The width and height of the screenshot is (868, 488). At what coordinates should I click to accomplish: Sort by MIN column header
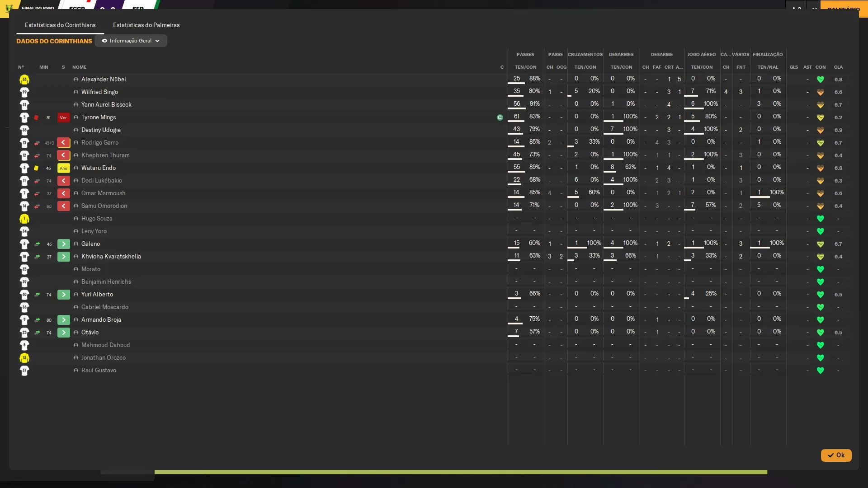[x=43, y=67]
